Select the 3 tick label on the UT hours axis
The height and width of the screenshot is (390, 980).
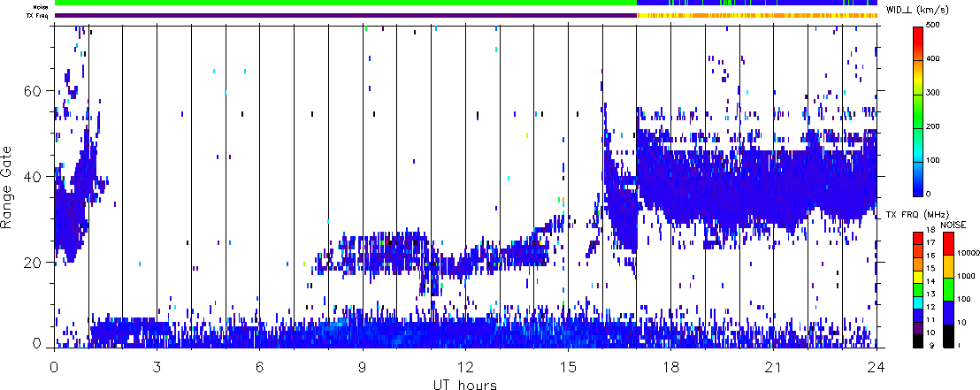(157, 367)
